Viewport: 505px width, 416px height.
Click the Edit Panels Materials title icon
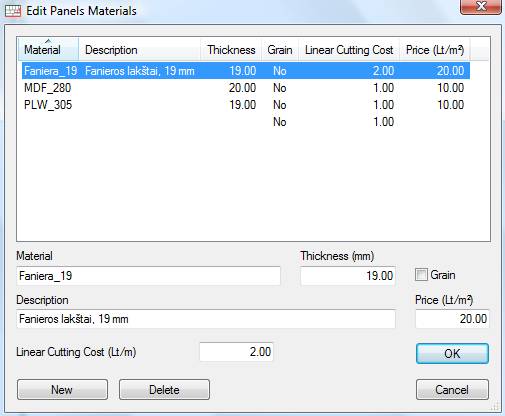point(13,11)
